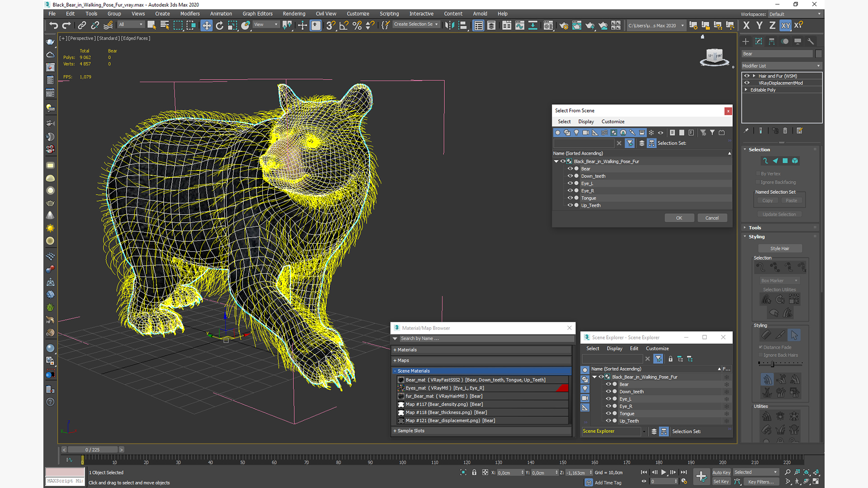868x488 pixels.
Task: Hide Tongue in Select From Scene list
Action: 570,198
